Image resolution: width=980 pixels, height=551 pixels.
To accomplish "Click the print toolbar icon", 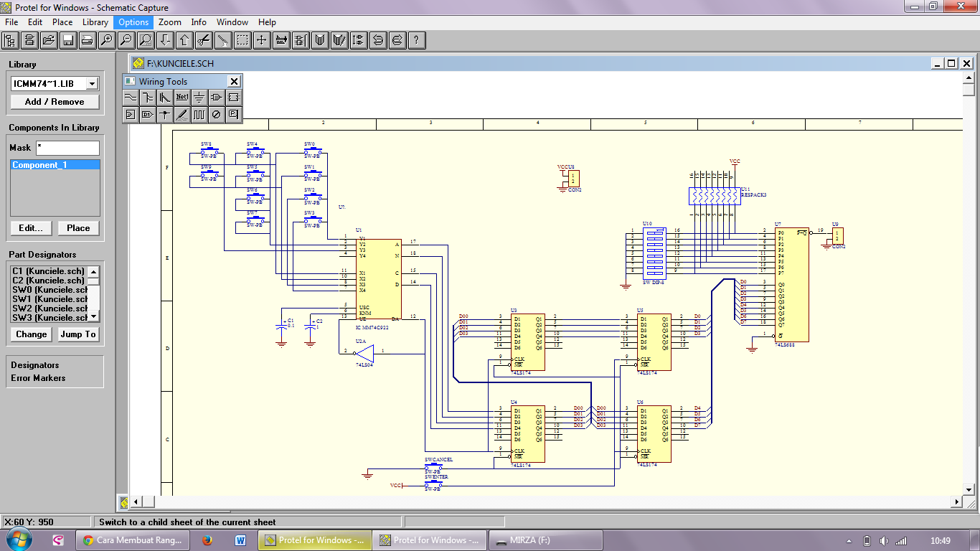I will (87, 40).
